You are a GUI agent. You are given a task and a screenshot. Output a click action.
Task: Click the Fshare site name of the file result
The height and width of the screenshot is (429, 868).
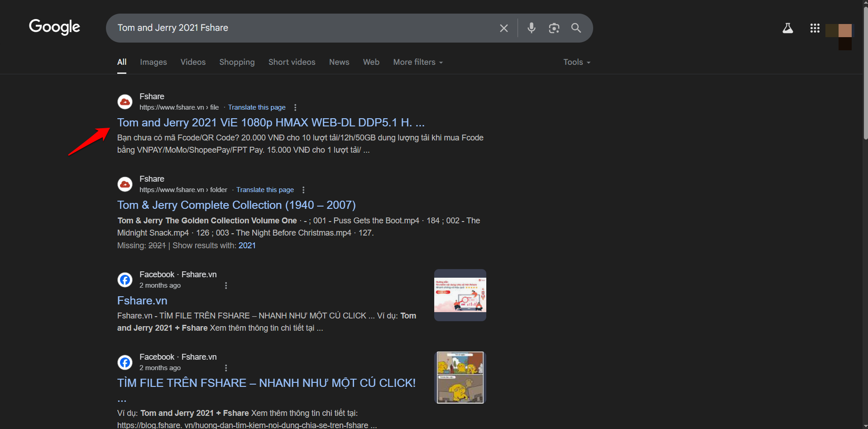point(152,96)
